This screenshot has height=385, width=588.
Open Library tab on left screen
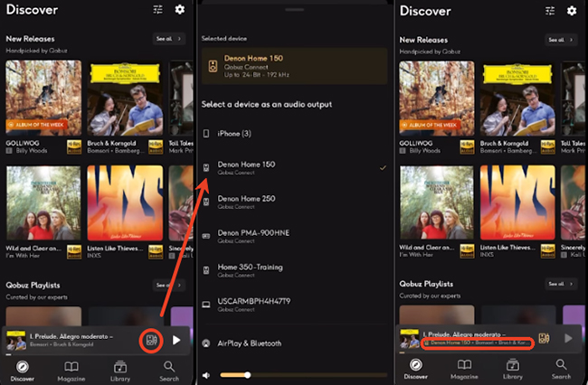click(x=120, y=371)
